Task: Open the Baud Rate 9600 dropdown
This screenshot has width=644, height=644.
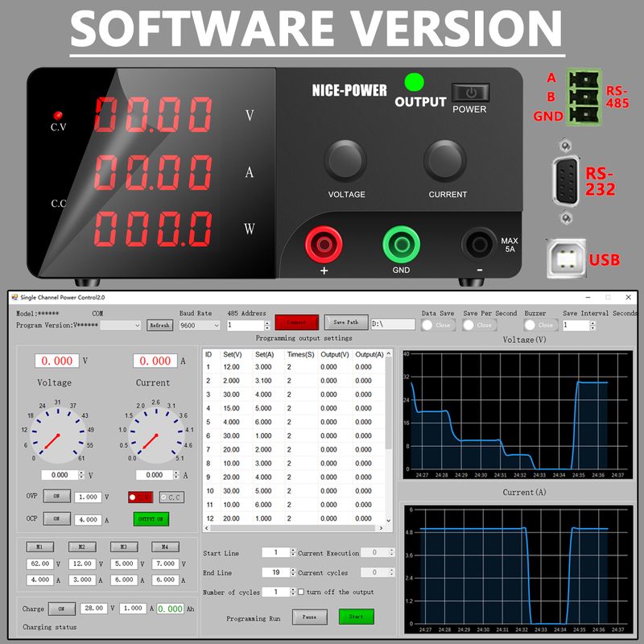Action: 200,325
